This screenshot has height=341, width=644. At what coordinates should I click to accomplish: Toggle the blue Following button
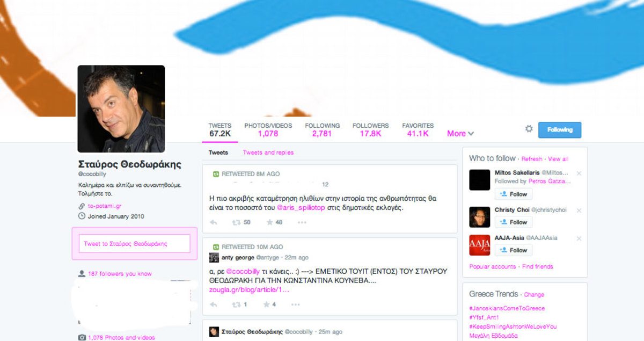(x=559, y=130)
